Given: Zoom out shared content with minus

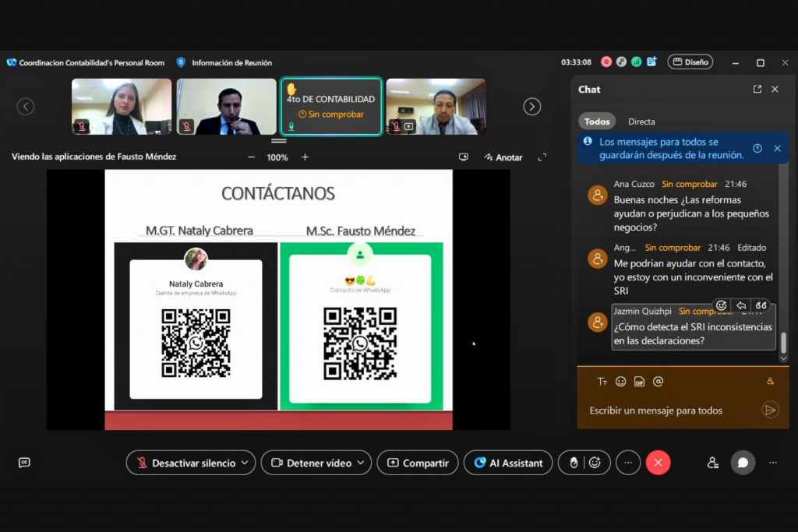Looking at the screenshot, I should click(252, 157).
